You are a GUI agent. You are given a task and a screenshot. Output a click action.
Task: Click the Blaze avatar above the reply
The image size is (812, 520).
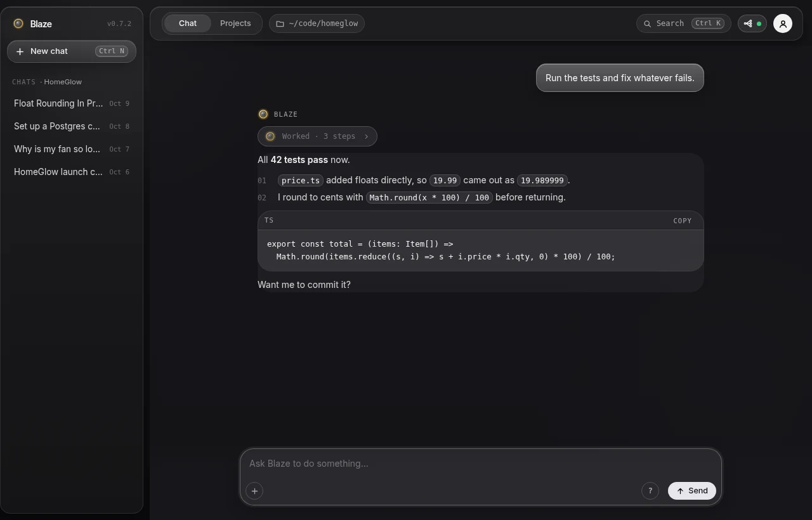263,114
